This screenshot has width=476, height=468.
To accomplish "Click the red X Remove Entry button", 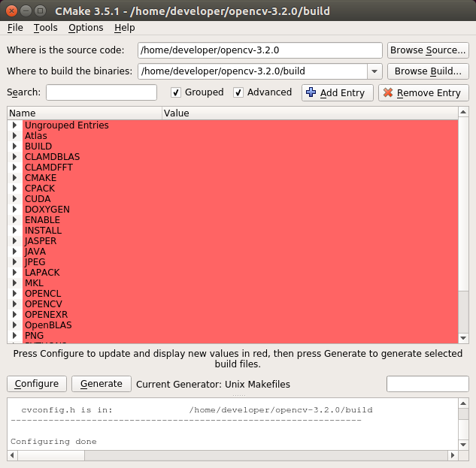I will coord(423,92).
